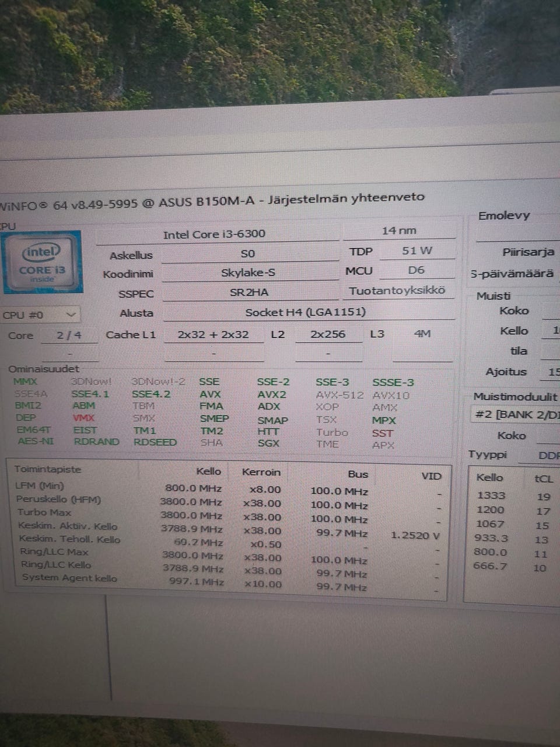Viewport: 560px width, 747px height.
Task: Click the Socket H4 (LGA1151) platform value
Action: click(x=306, y=312)
